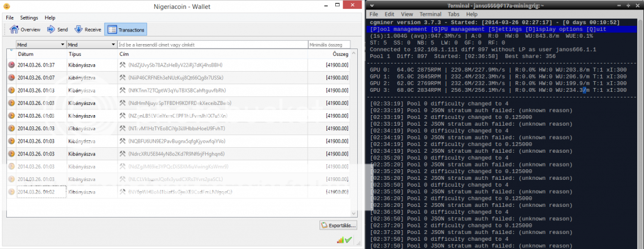The image size is (644, 249).
Task: Click status icon of 01:07 transaction row
Action: pyautogui.click(x=11, y=78)
